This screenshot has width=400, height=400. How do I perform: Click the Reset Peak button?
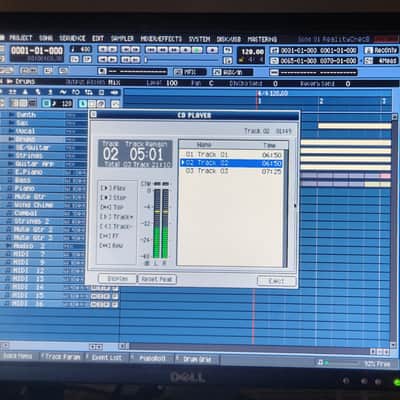click(x=157, y=279)
